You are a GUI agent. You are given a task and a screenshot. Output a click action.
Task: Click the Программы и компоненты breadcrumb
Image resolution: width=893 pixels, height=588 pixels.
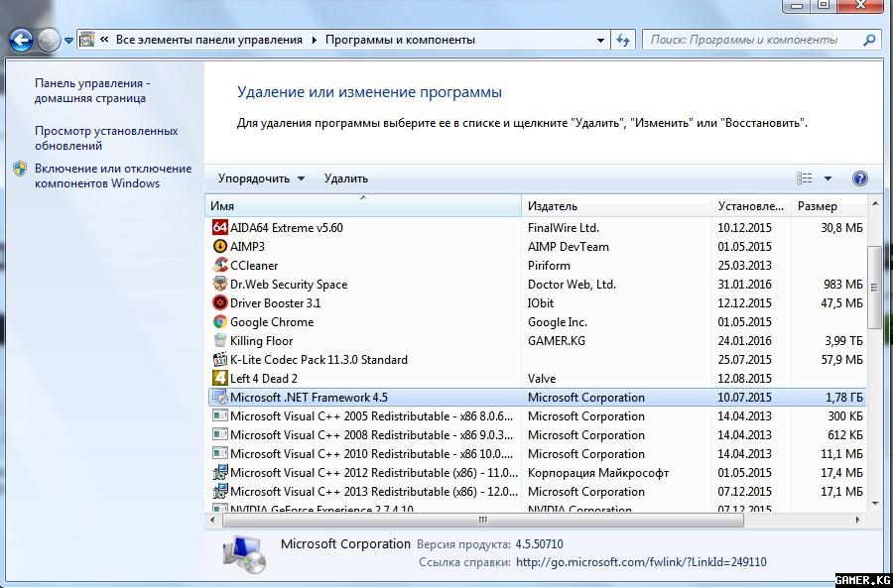(400, 40)
